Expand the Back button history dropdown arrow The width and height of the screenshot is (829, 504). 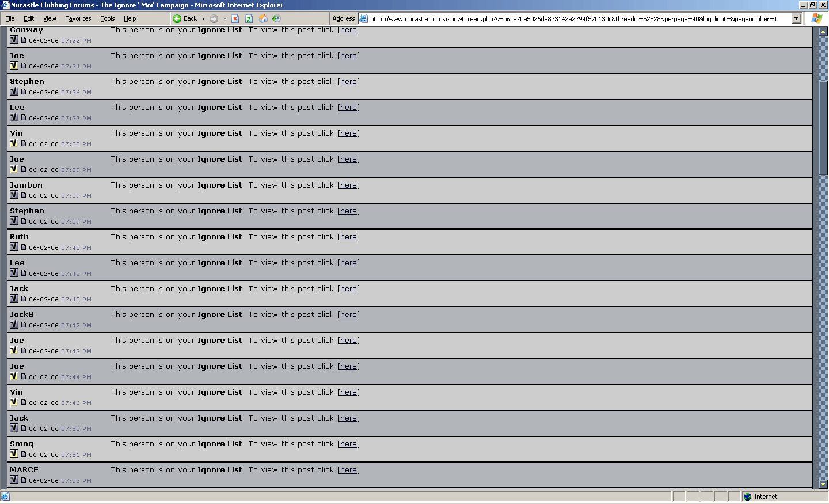pos(203,19)
